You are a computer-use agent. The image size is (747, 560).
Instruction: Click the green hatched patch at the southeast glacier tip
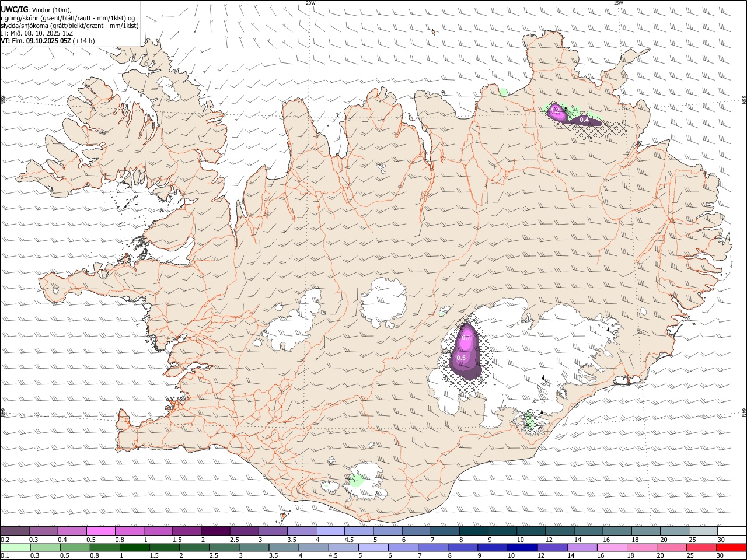[530, 420]
